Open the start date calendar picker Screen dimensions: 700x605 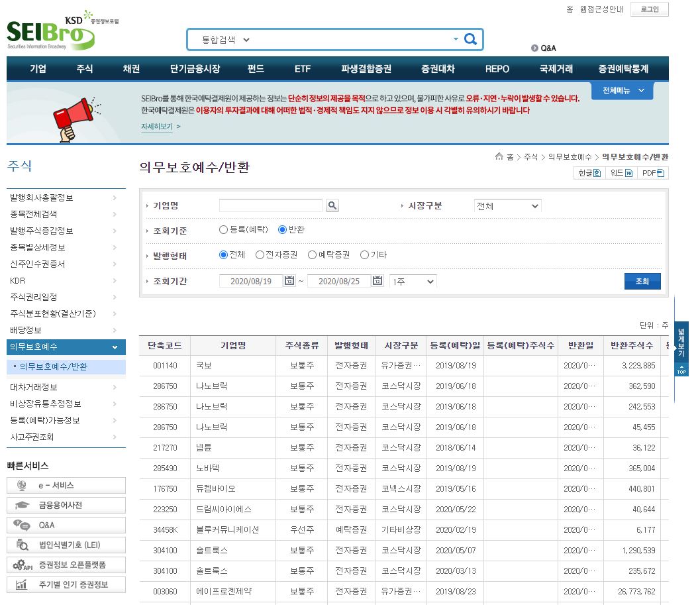[x=289, y=280]
